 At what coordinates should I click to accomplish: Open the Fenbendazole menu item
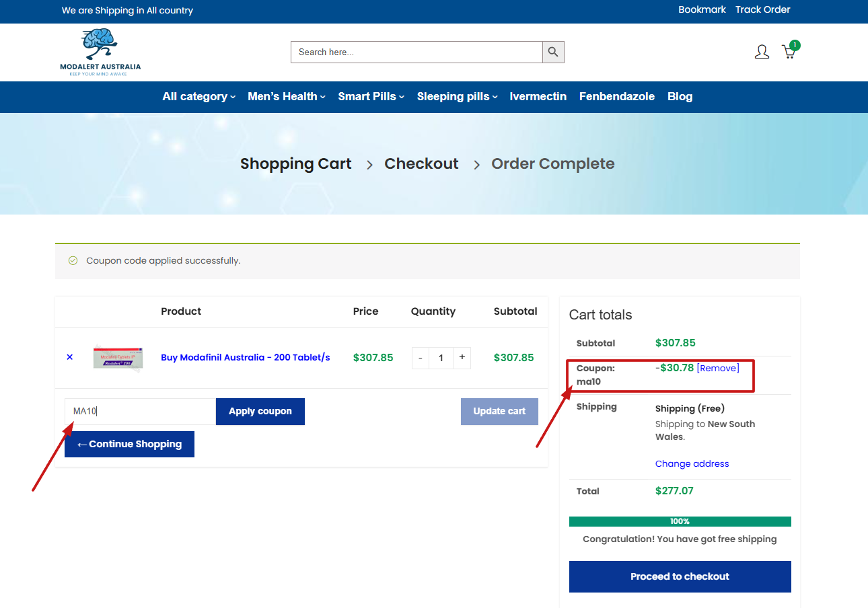[617, 96]
